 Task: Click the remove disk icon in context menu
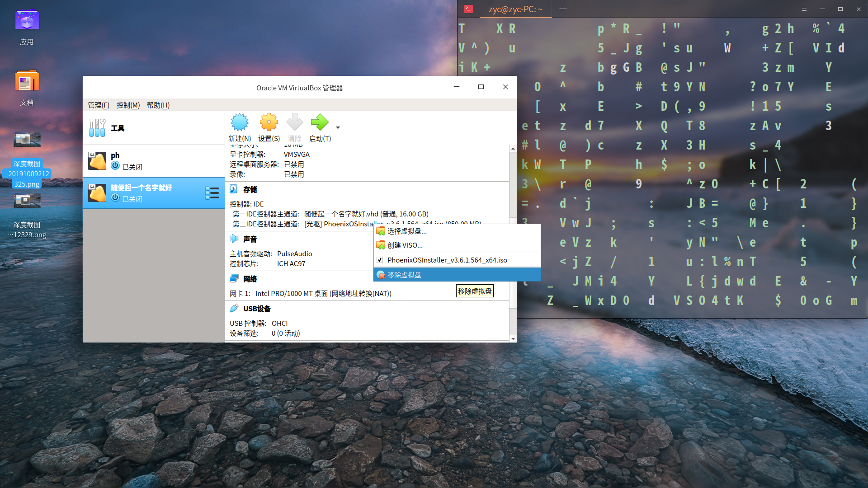(381, 275)
